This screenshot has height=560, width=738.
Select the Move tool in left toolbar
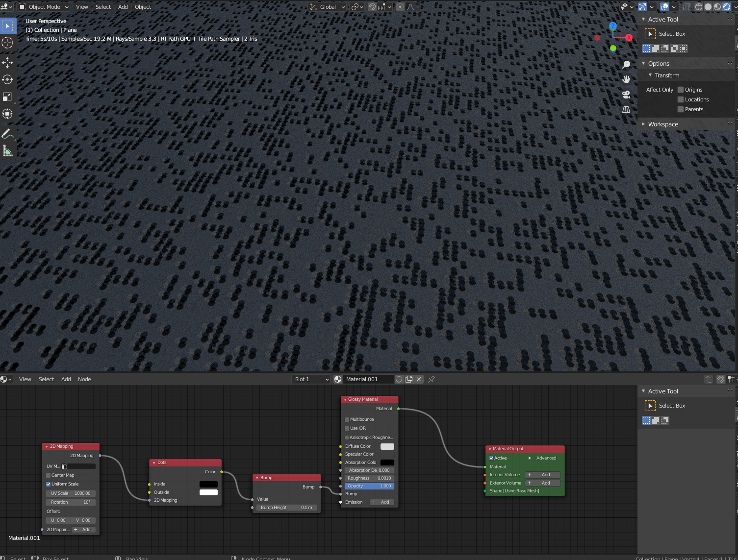click(x=7, y=62)
